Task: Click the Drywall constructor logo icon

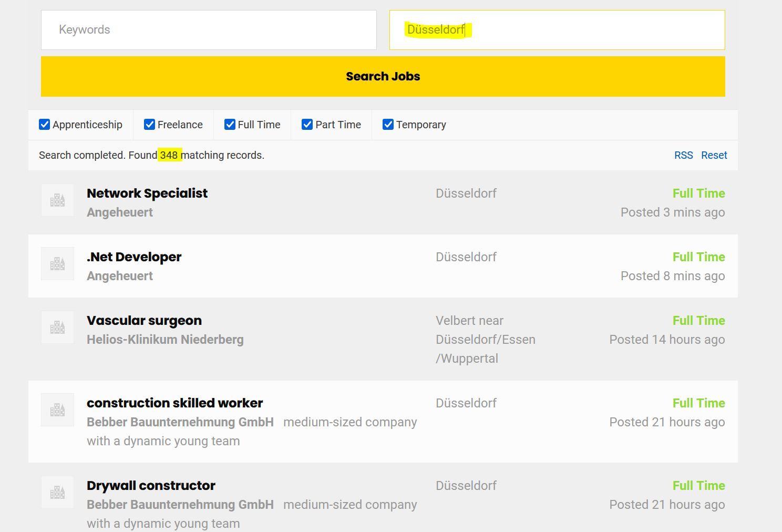Action: pos(57,493)
